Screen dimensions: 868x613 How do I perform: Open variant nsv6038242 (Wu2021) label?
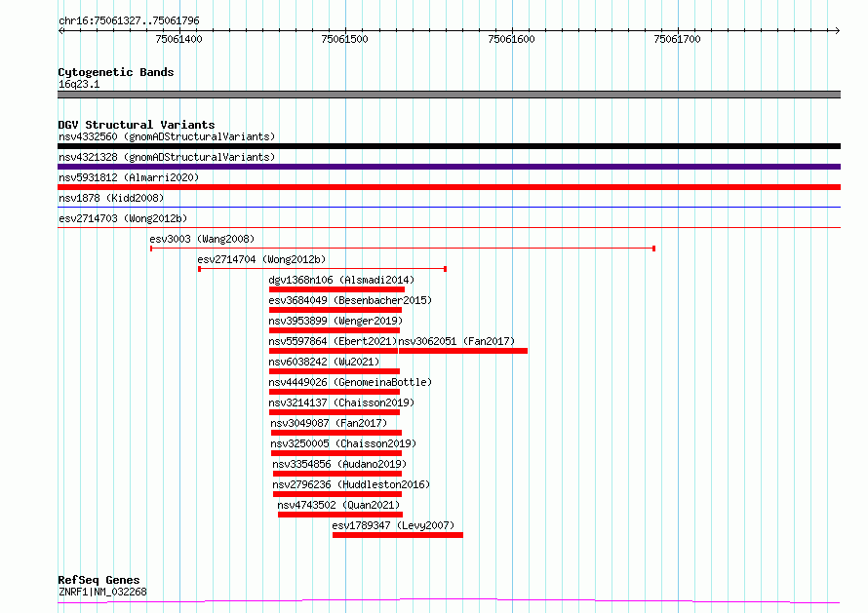pyautogui.click(x=324, y=362)
